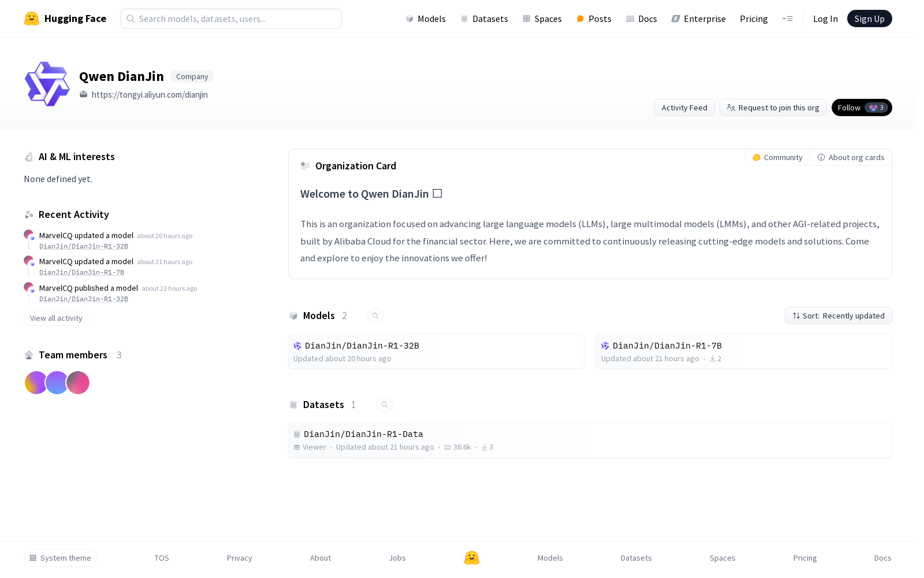Viewport: 924px width, 578px height.
Task: Click the DianJin-R1-7B model card icon
Action: pyautogui.click(x=605, y=346)
